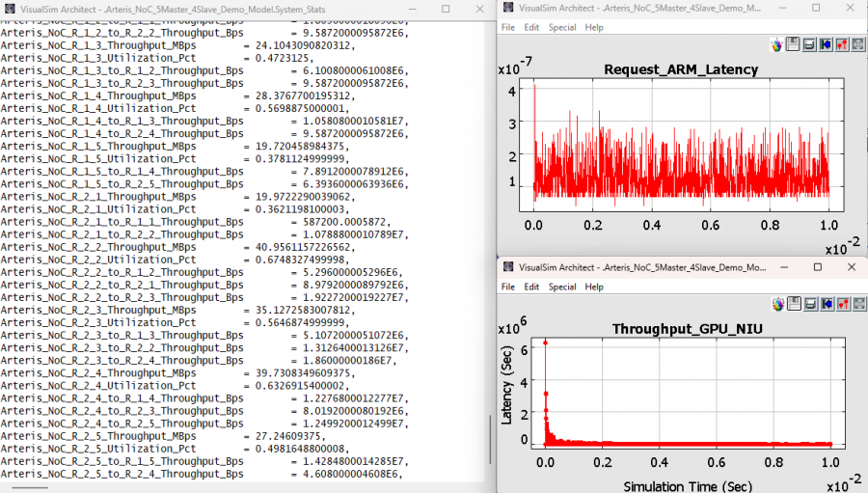Viewport: 868px width, 493px height.
Task: Click the print plot icon
Action: coord(809,44)
